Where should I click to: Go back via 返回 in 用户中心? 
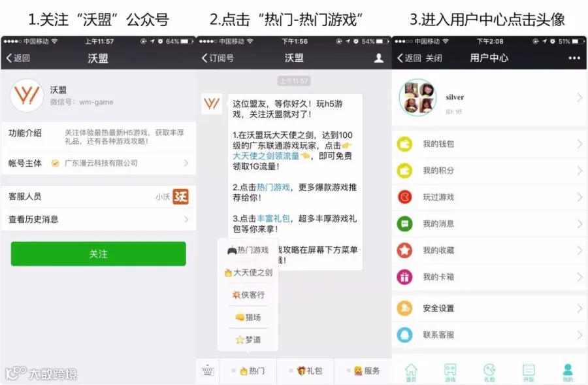point(409,58)
